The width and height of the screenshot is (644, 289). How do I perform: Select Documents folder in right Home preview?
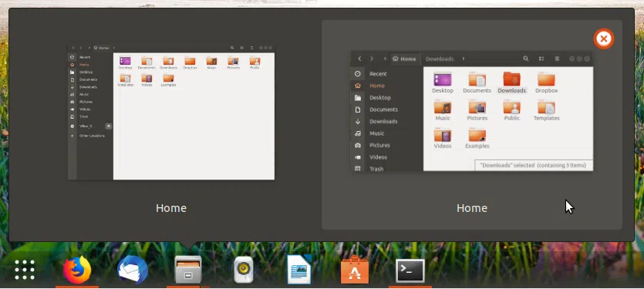[x=477, y=82]
